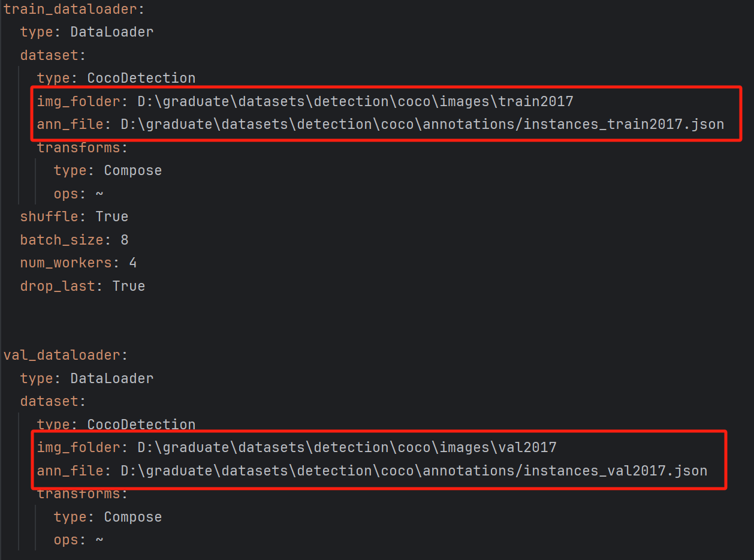Select the train2017 img_folder path

click(x=355, y=101)
